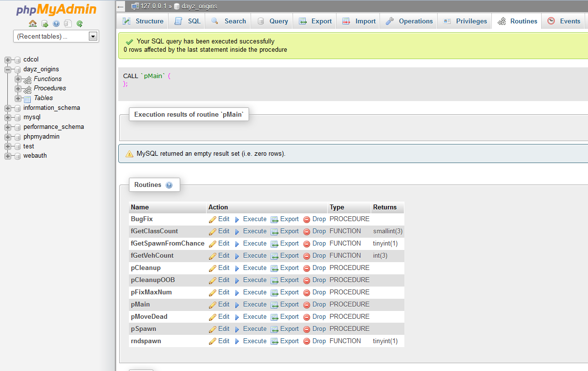The image size is (588, 371).
Task: Click the Export icon for pFixMaxNum
Action: pos(274,293)
